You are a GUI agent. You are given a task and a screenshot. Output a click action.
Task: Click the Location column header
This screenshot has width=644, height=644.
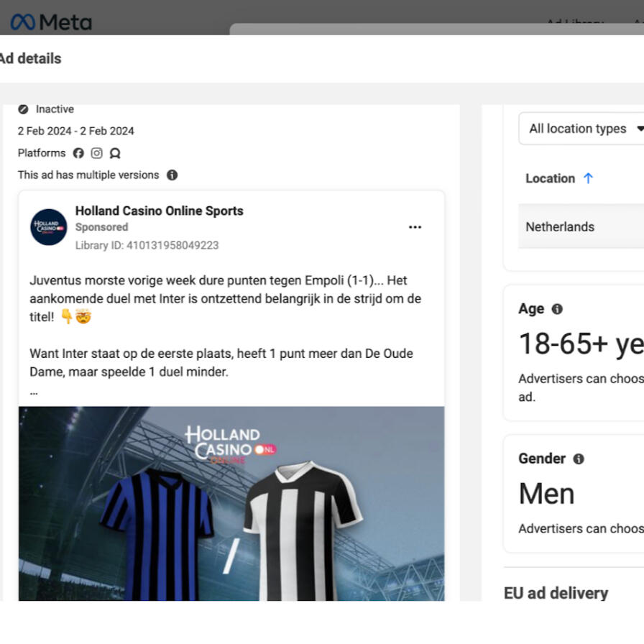pos(551,178)
